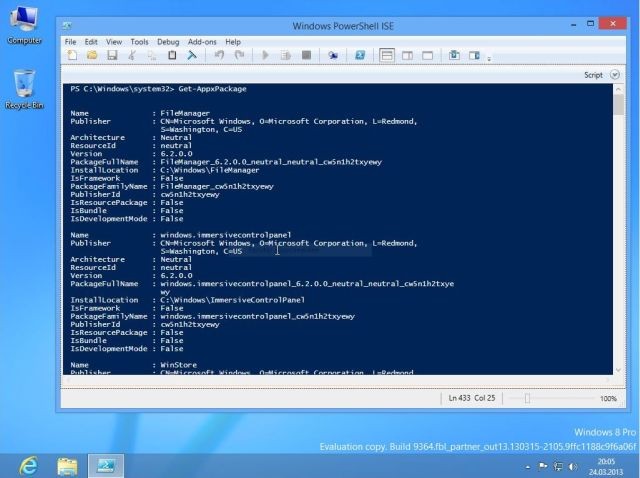Show the command add-on pane icon
This screenshot has height=478, width=640.
pos(474,55)
